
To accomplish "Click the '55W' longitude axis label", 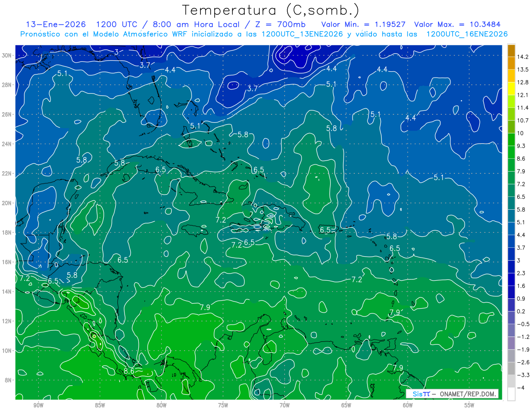I will tap(469, 405).
